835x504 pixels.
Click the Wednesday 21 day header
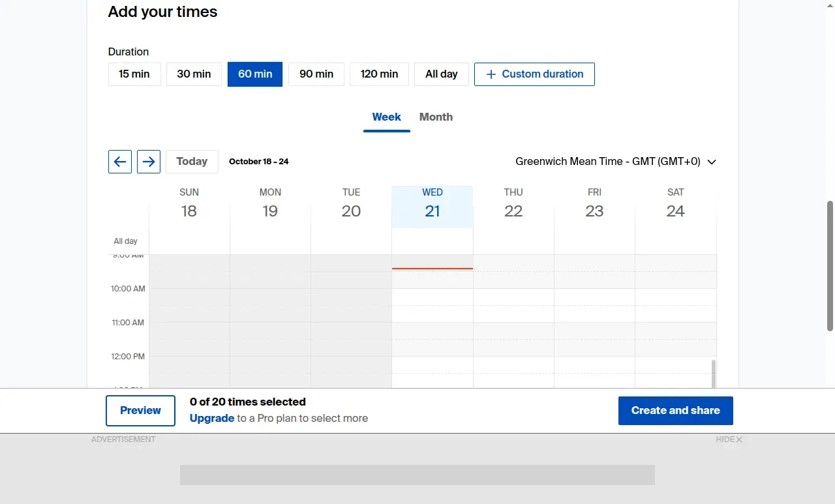(x=433, y=207)
